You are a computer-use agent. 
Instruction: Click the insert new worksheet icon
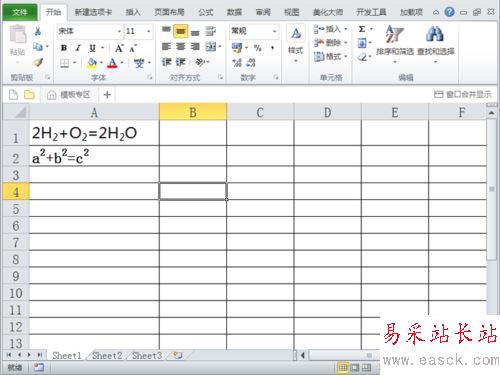click(178, 356)
